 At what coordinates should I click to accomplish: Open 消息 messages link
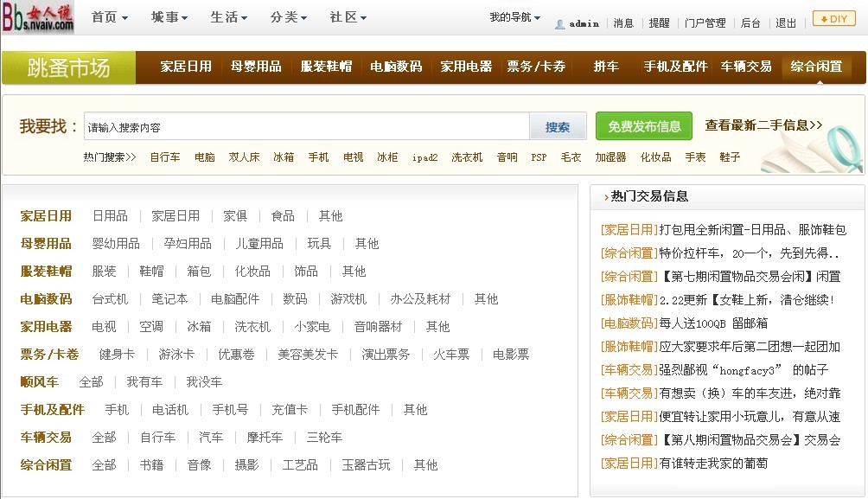(623, 23)
